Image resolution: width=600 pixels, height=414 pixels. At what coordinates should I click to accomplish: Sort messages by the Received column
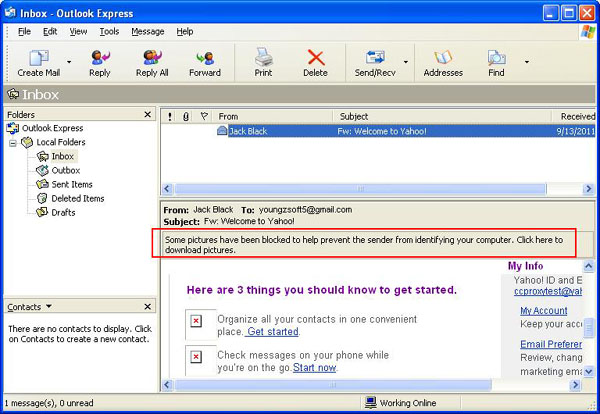[574, 116]
